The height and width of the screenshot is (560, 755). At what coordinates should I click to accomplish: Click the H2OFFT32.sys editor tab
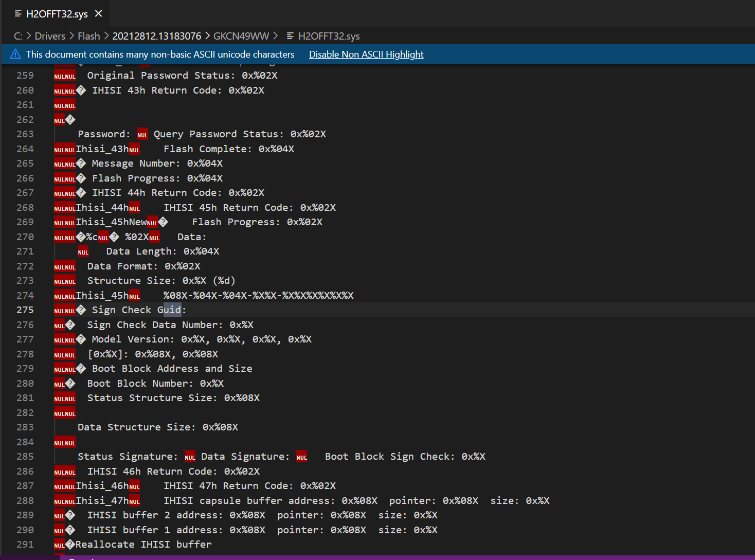[56, 14]
